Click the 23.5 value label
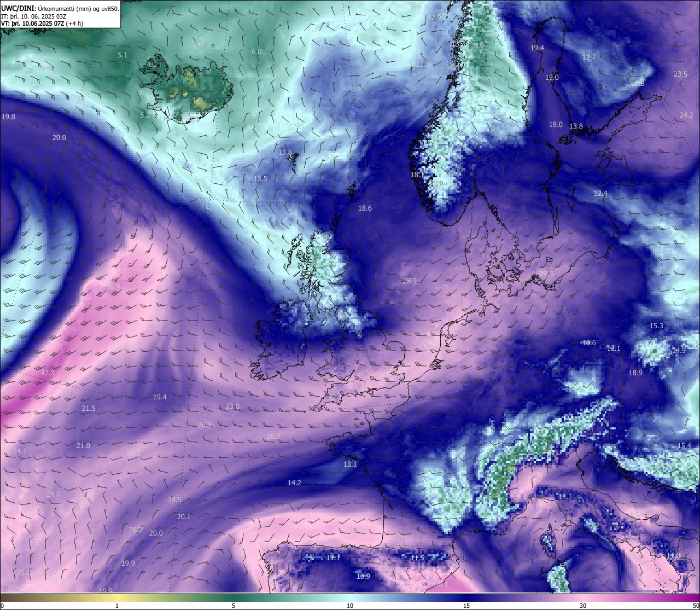 click(680, 74)
